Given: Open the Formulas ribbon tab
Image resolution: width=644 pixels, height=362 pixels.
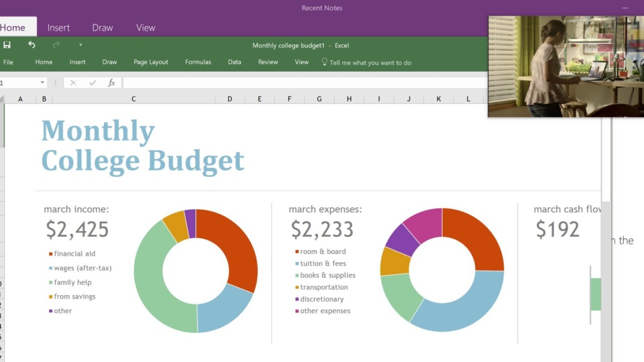Looking at the screenshot, I should tap(198, 62).
